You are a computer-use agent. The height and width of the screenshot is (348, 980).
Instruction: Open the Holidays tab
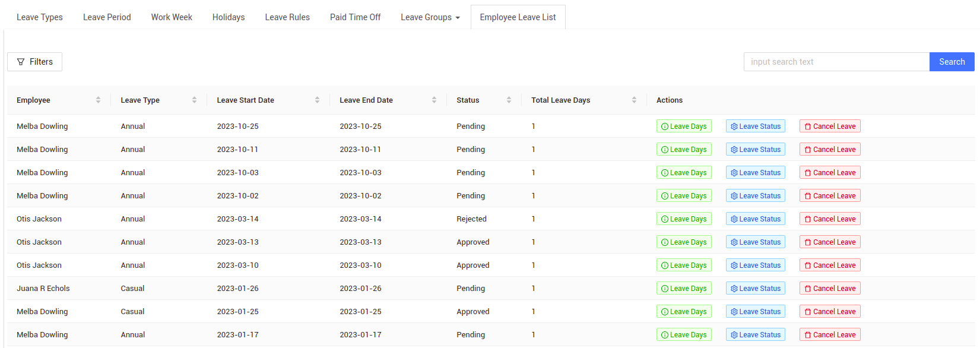pyautogui.click(x=229, y=17)
